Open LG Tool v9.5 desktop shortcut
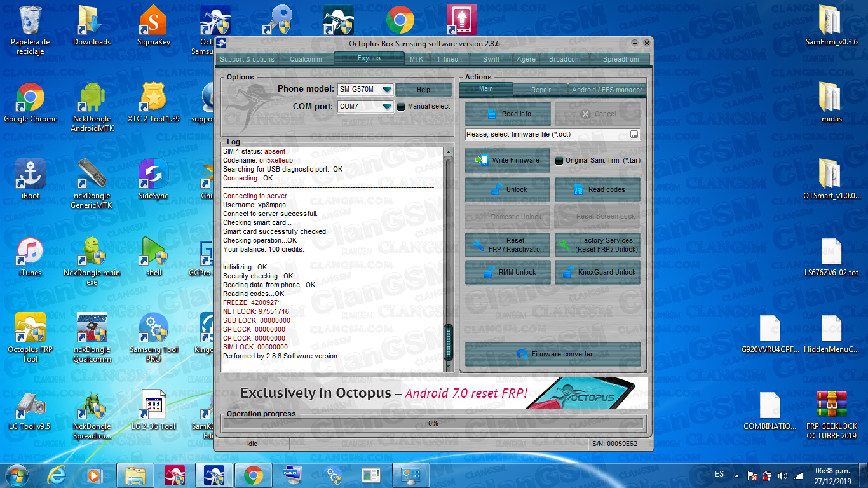The image size is (868, 488). (x=31, y=410)
